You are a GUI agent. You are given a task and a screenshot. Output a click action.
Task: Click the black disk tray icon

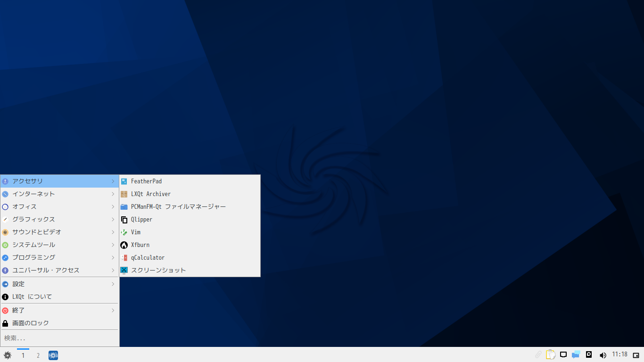pos(589,354)
